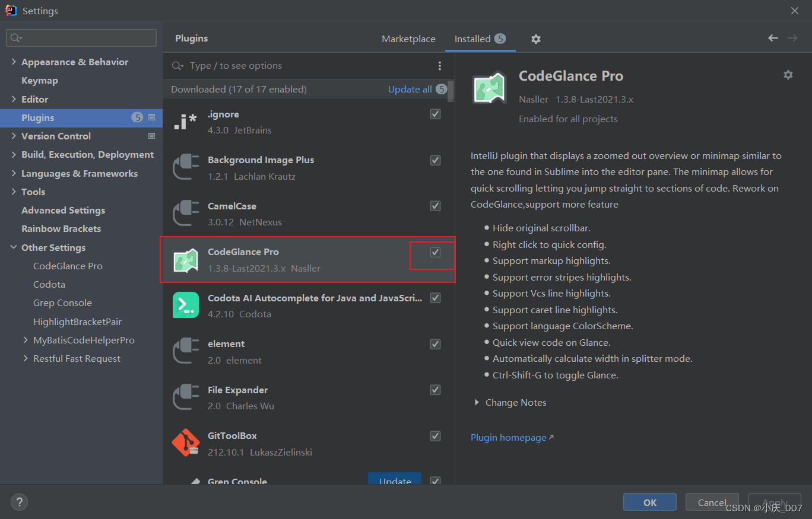This screenshot has width=812, height=519.
Task: Expand the Version Control node
Action: pos(14,136)
